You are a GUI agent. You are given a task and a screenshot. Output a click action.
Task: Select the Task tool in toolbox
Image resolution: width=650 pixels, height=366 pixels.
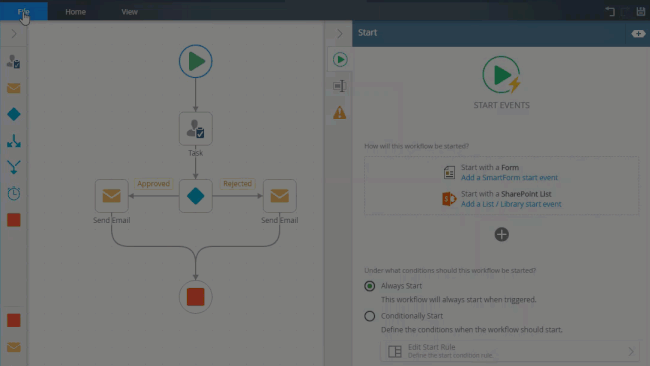click(14, 62)
